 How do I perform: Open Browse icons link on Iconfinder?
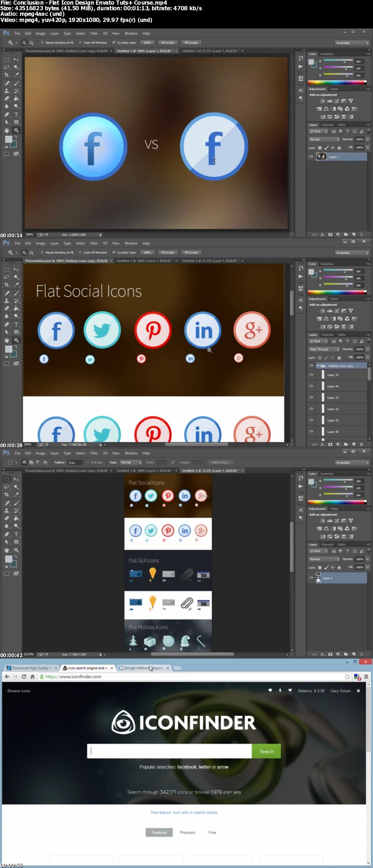[19, 691]
